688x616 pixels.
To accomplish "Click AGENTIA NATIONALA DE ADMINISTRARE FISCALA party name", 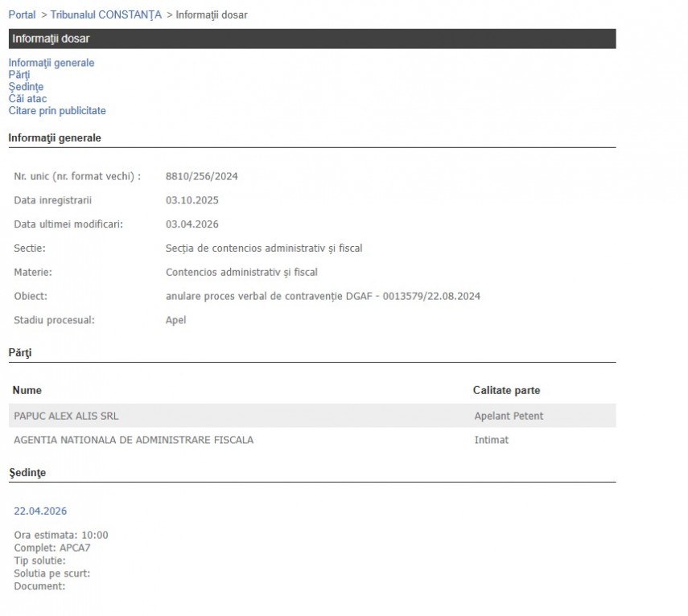I will 134,440.
